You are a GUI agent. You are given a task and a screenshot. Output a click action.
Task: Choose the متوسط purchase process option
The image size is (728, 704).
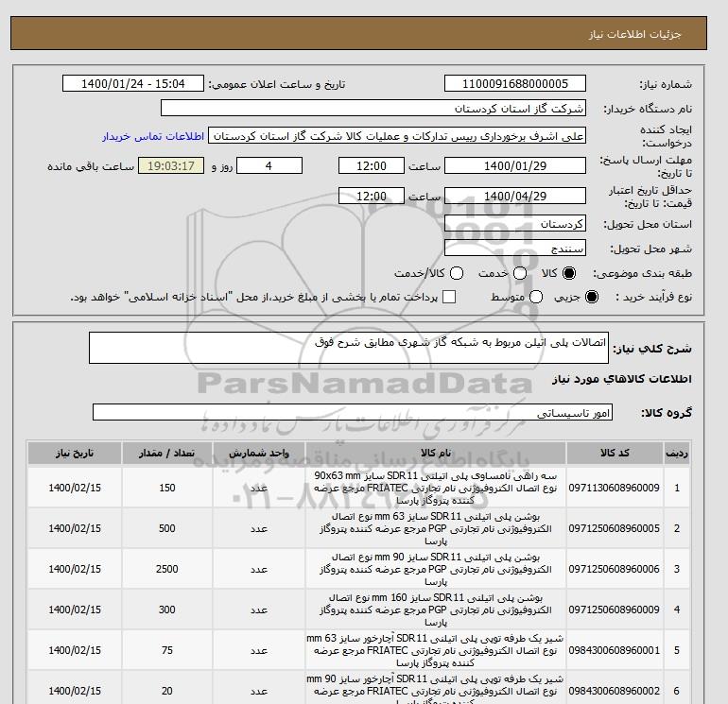click(x=536, y=297)
